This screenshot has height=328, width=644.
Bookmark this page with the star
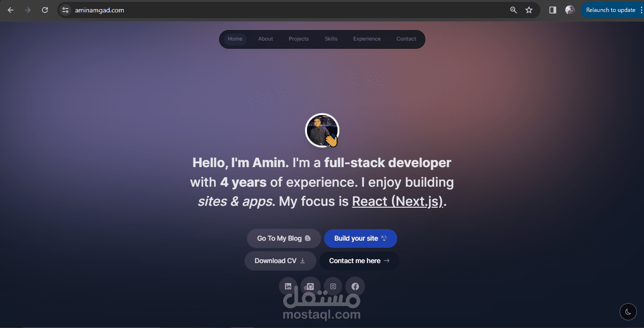(x=528, y=10)
